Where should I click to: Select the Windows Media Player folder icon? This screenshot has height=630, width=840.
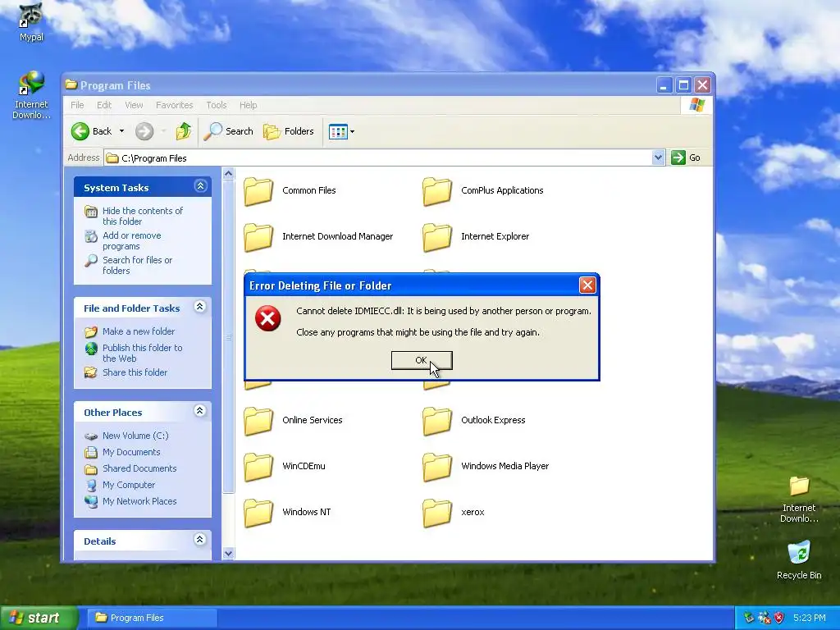click(x=437, y=467)
